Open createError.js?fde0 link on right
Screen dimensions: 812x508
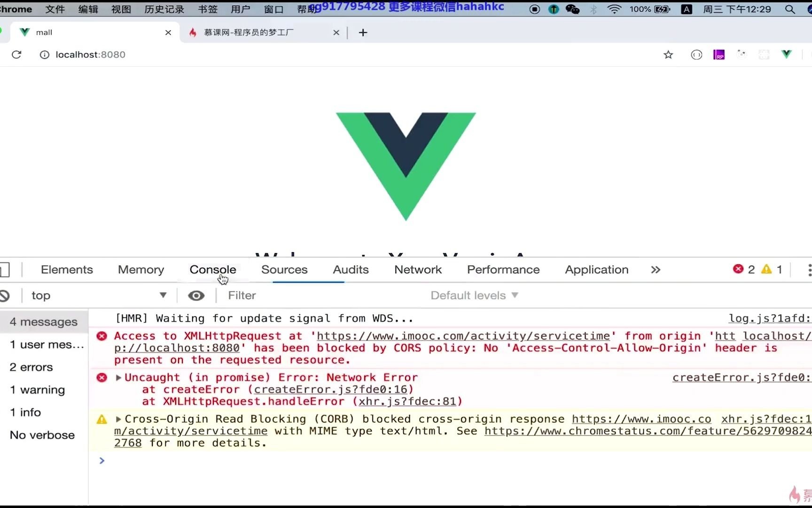click(x=742, y=377)
